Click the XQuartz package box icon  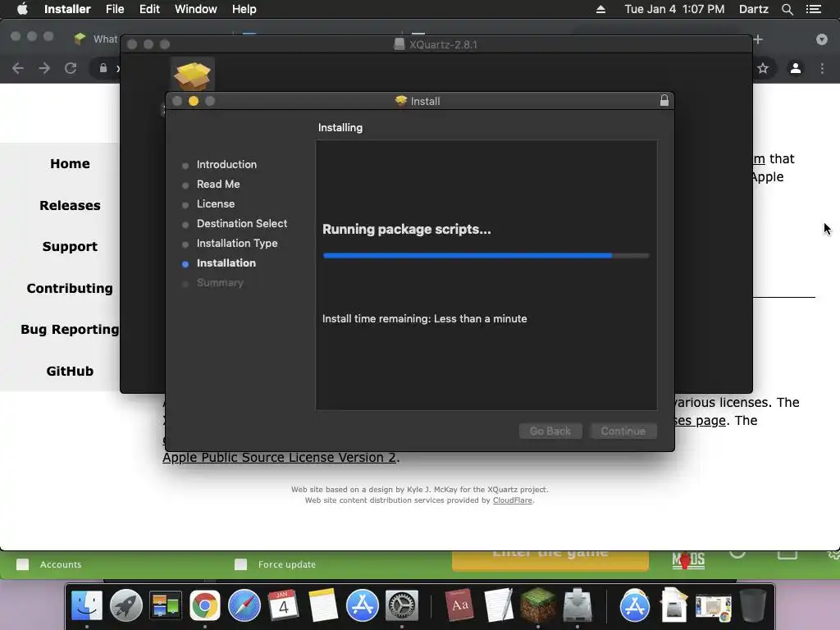click(x=192, y=75)
